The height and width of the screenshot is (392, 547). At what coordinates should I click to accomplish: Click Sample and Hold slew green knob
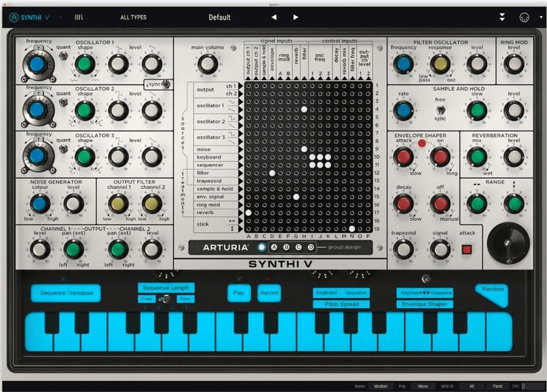[477, 111]
